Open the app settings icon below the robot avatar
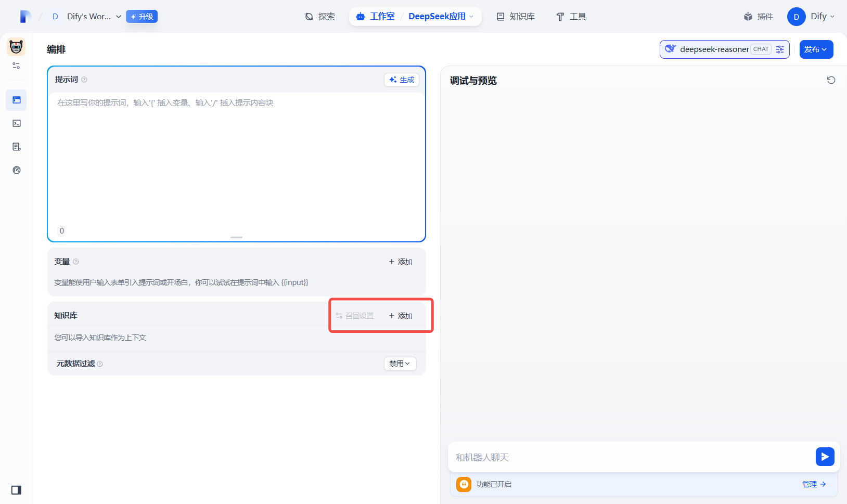The height and width of the screenshot is (504, 847). coord(16,66)
